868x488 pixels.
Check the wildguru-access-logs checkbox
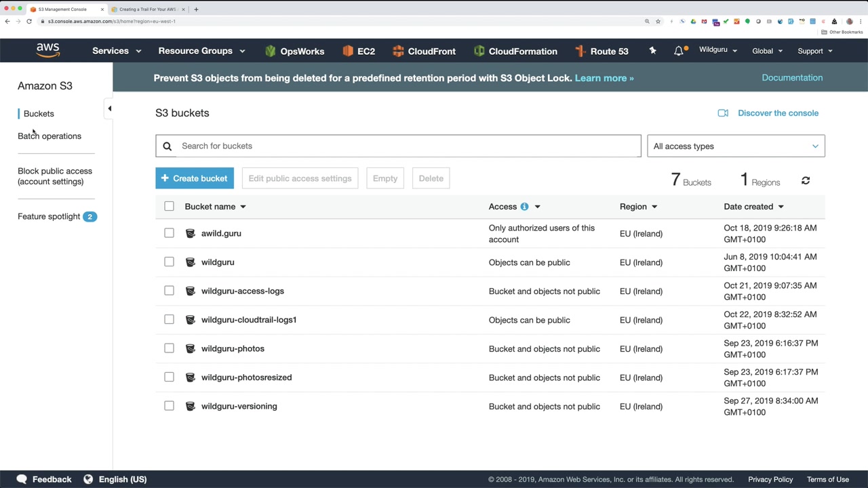pos(169,291)
